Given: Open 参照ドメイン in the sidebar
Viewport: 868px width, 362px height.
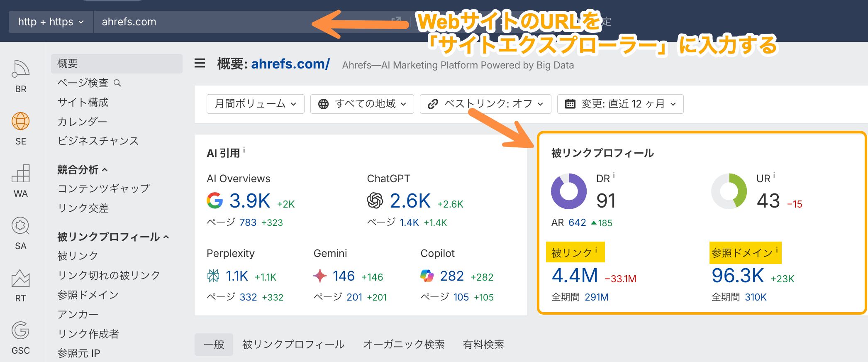Looking at the screenshot, I should click(x=88, y=295).
